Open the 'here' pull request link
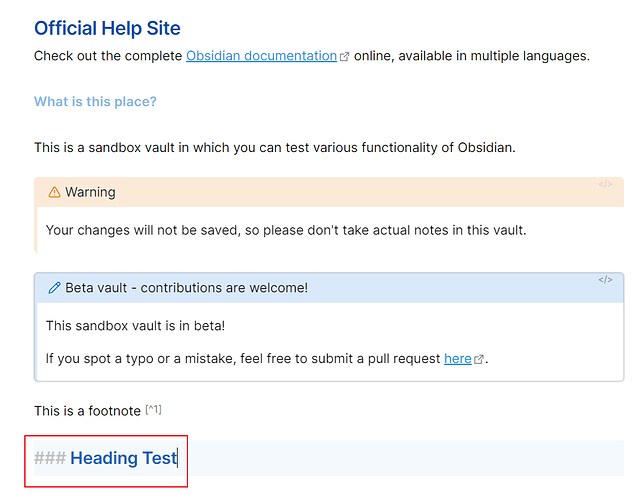This screenshot has height=500, width=638. pyautogui.click(x=458, y=358)
